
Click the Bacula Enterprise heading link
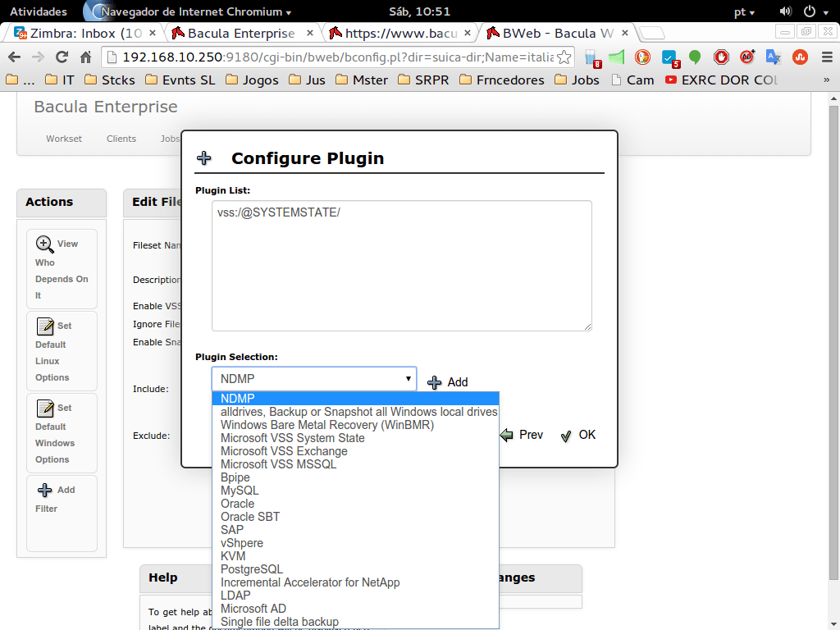(106, 107)
